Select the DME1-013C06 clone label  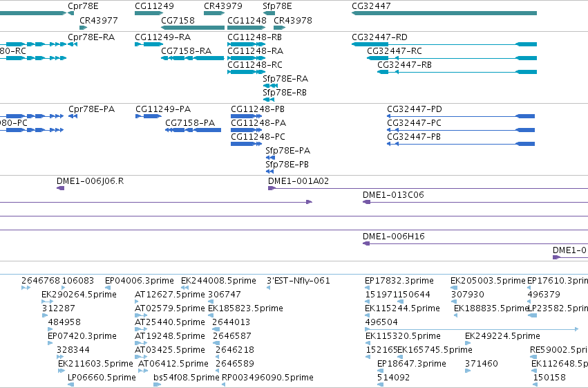point(393,195)
